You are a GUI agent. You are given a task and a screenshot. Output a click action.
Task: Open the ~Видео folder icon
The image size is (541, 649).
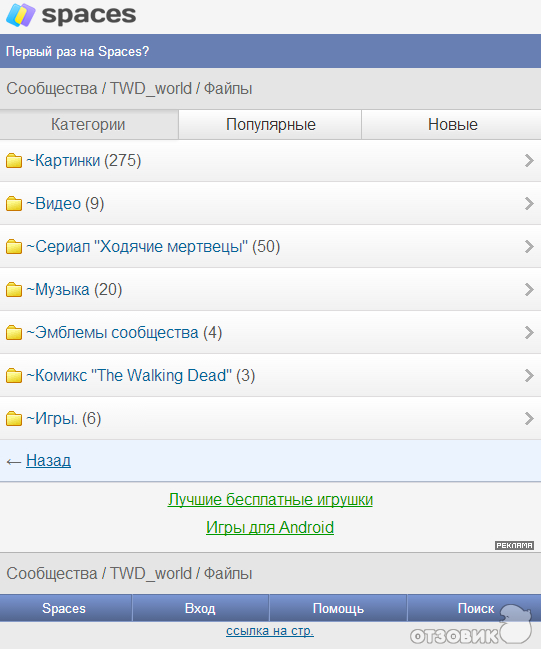click(14, 204)
